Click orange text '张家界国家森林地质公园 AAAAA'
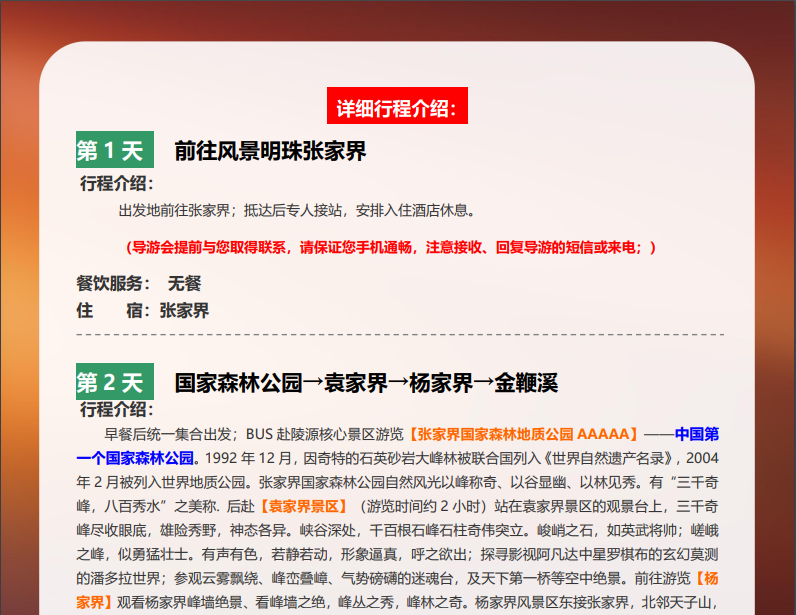The height and width of the screenshot is (615, 796). click(x=523, y=434)
